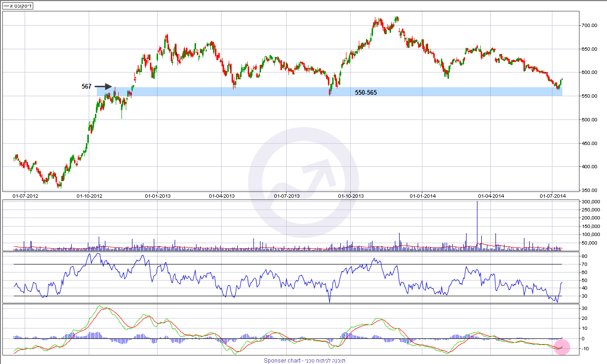Image resolution: width=607 pixels, height=364 pixels.
Task: Click the 500.00 price axis label
Action: point(589,120)
